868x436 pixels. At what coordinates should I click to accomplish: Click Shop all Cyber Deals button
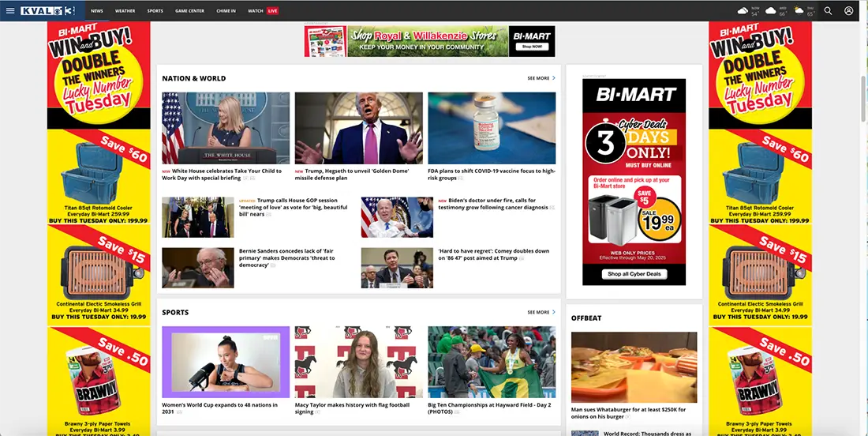tap(634, 273)
